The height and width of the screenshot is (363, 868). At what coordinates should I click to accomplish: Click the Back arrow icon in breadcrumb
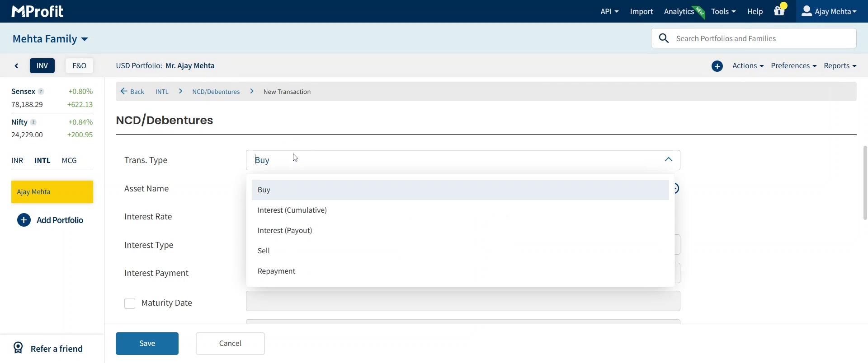[124, 92]
